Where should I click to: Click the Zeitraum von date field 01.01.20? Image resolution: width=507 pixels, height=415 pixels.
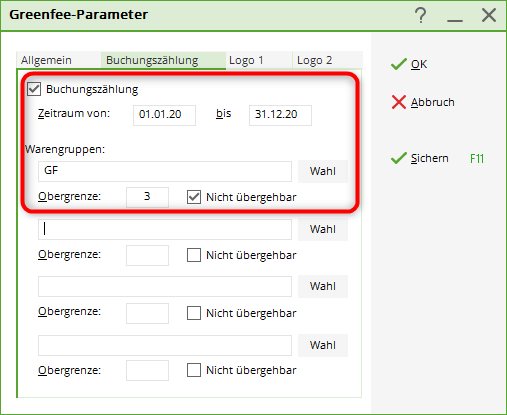tap(164, 115)
